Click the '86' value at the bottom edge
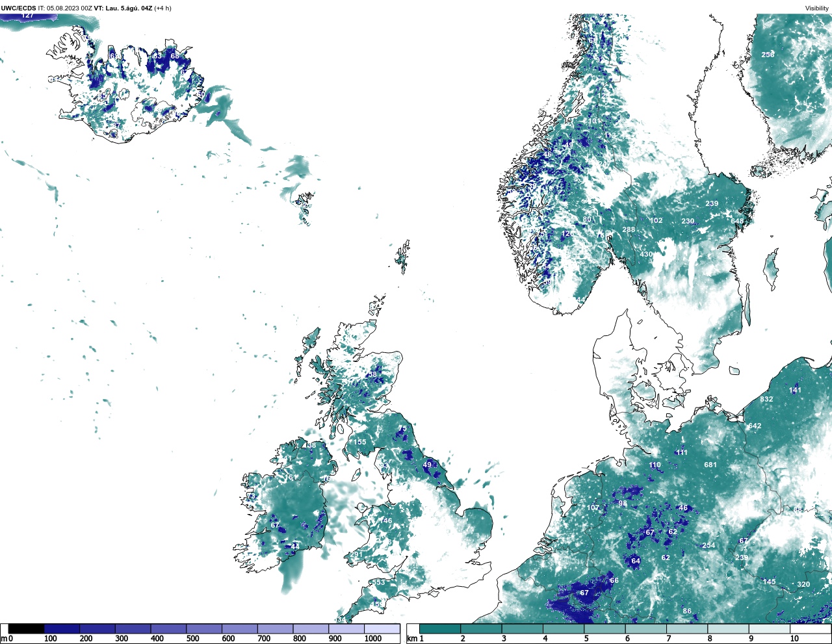Image resolution: width=832 pixels, height=644 pixels. [x=687, y=611]
